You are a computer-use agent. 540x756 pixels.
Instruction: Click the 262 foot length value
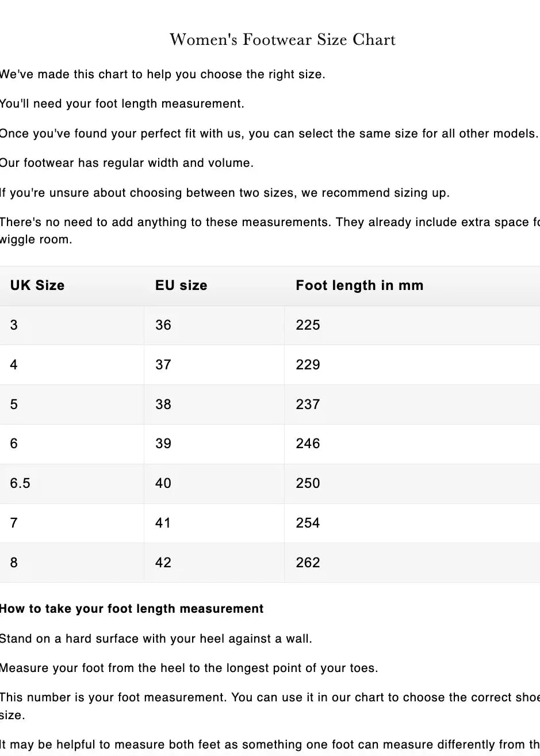click(308, 563)
